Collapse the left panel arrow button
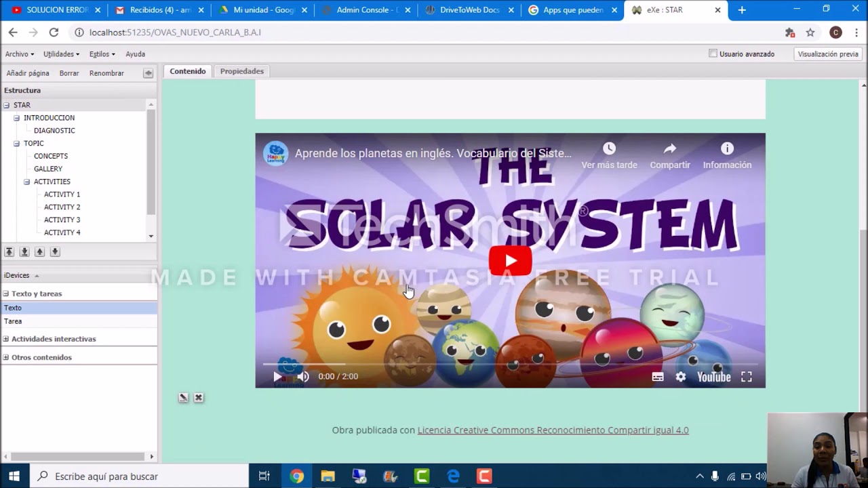The width and height of the screenshot is (868, 488). point(148,73)
